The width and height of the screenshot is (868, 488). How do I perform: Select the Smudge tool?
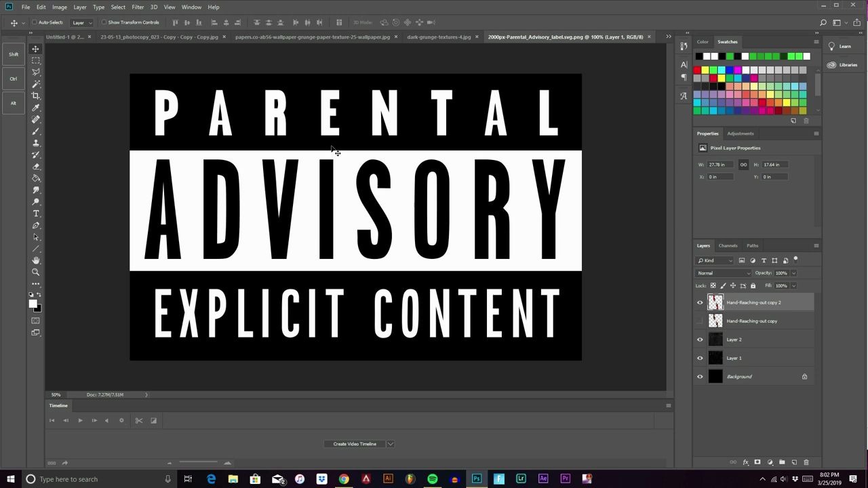point(36,190)
